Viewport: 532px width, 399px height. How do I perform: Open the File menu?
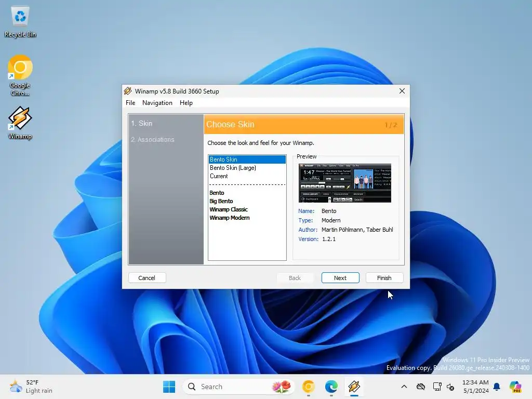(130, 103)
